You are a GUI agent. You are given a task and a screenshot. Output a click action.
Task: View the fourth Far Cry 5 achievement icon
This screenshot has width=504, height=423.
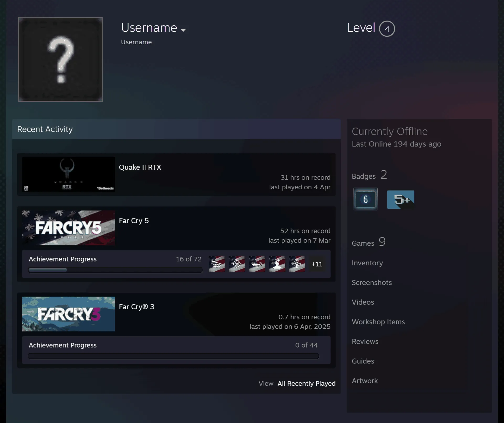277,264
